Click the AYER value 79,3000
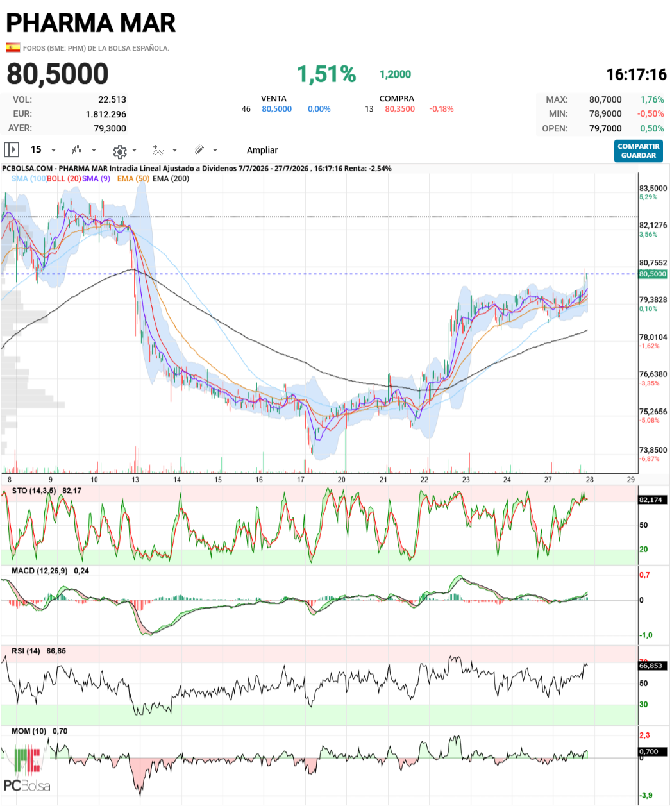The width and height of the screenshot is (672, 806). [110, 128]
